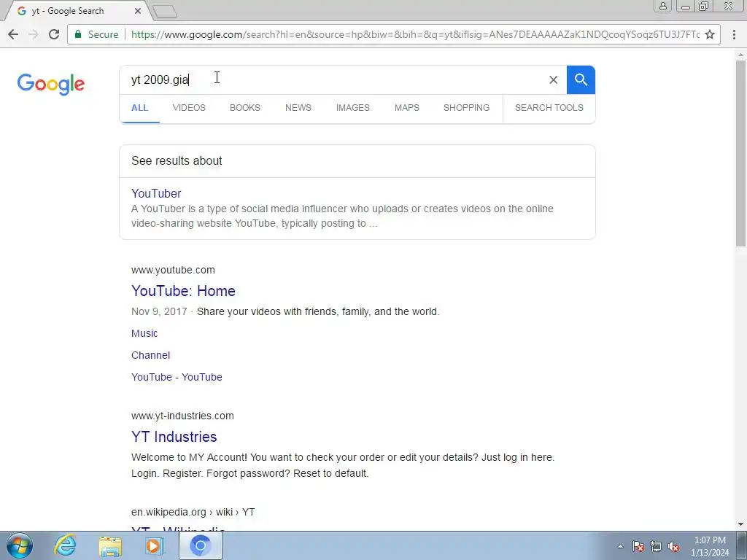Open Windows Media Player from taskbar
747x560 pixels.
click(x=154, y=545)
